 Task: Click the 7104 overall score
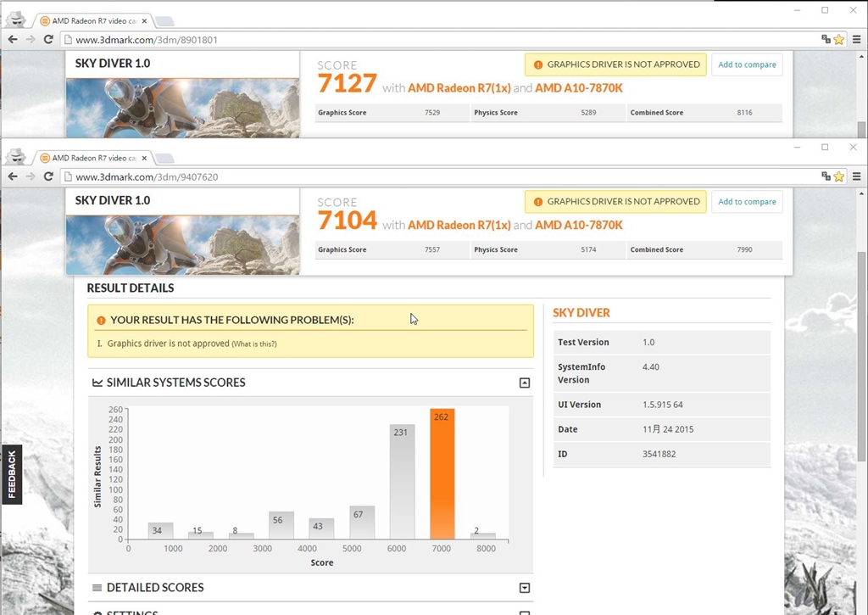347,221
